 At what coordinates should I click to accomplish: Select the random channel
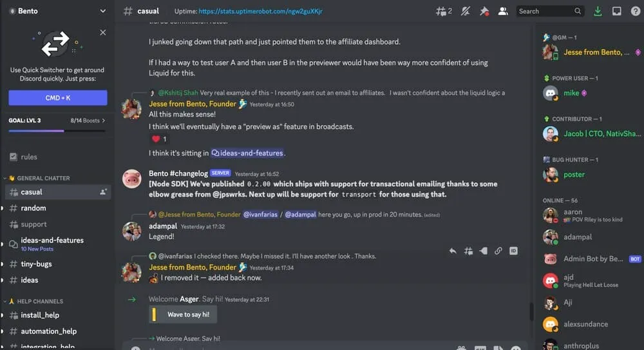pyautogui.click(x=57, y=208)
